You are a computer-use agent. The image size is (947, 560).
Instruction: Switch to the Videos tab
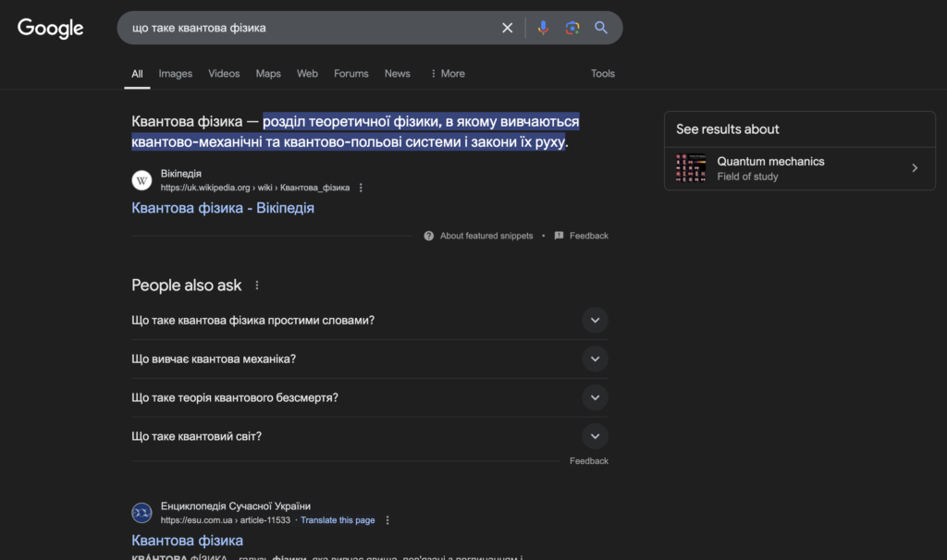pos(224,74)
